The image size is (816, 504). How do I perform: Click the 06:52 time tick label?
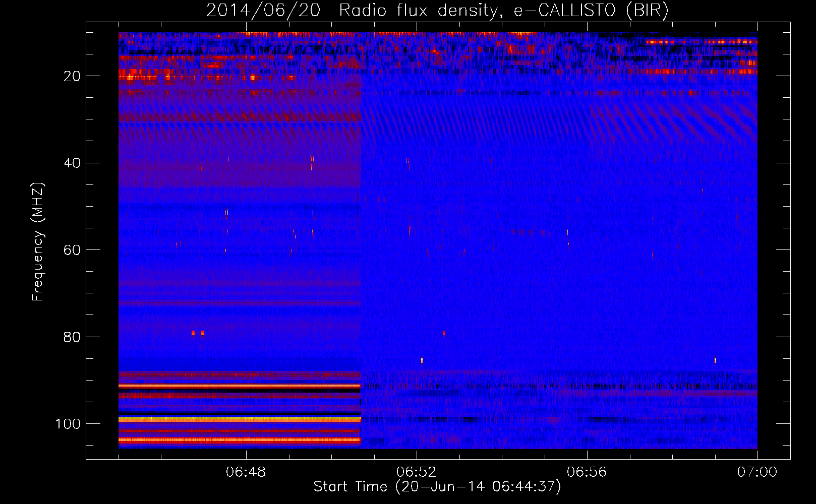click(x=417, y=472)
